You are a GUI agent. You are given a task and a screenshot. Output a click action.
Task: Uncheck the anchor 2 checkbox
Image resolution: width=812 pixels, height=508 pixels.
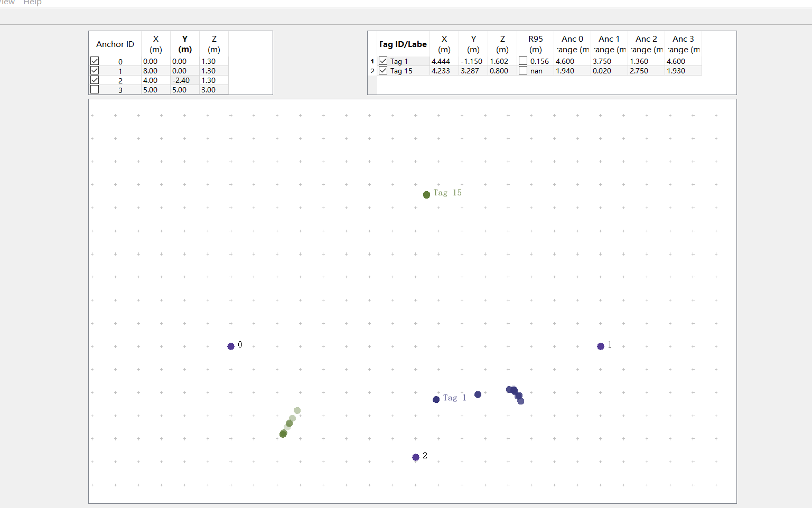click(95, 80)
